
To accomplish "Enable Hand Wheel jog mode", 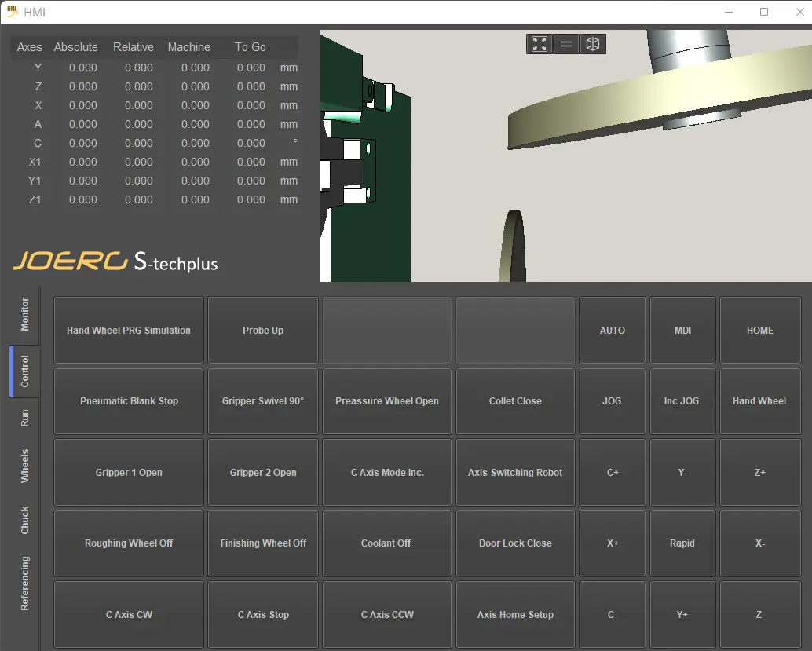I will click(x=759, y=401).
